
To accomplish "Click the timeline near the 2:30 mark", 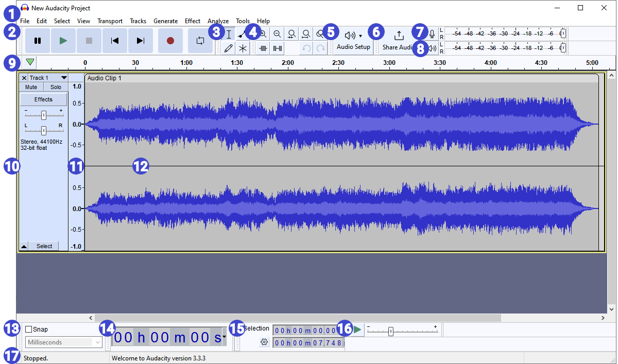I will tap(338, 62).
